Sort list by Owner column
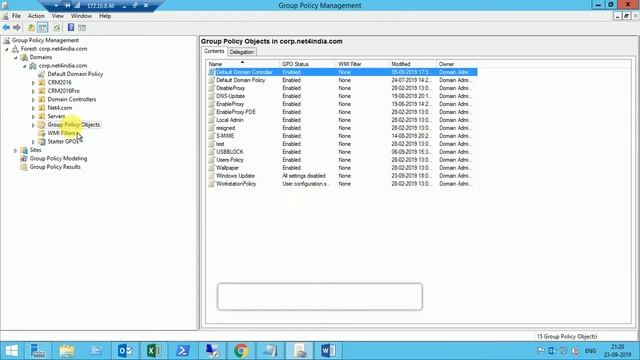640x360 pixels. point(457,64)
